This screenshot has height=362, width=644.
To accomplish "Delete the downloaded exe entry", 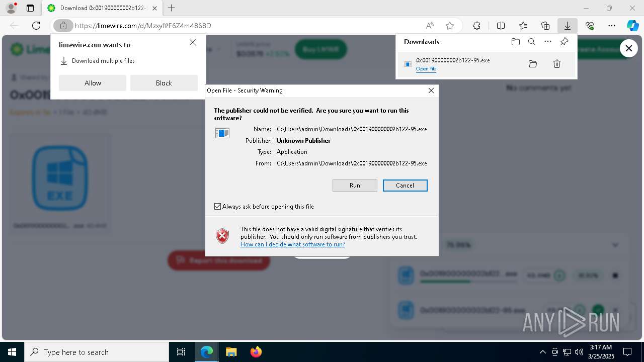I will (x=557, y=64).
